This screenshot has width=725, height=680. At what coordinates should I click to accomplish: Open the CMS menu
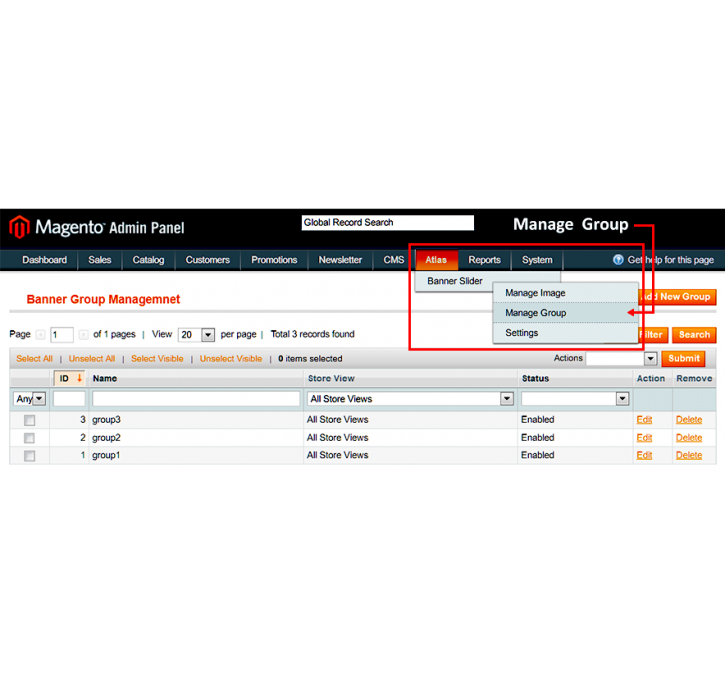(394, 260)
